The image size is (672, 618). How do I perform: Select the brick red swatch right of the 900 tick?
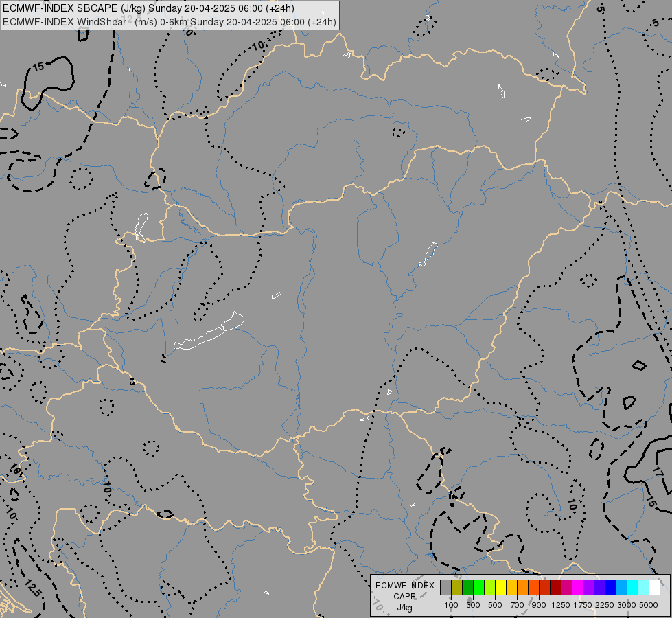(x=545, y=587)
